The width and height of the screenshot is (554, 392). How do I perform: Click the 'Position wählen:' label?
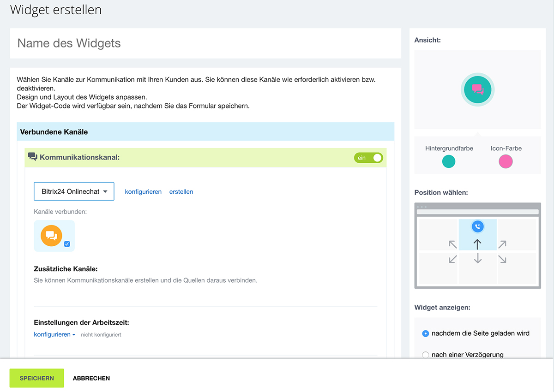[x=441, y=192]
